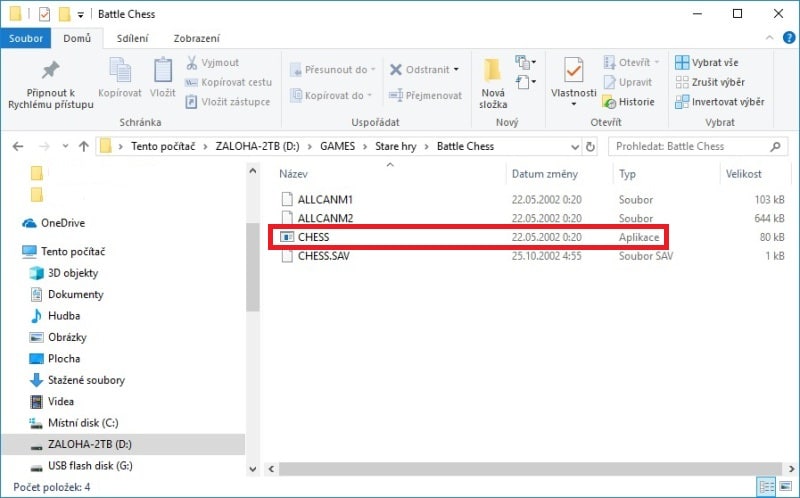Click Historie history button
The width and height of the screenshot is (800, 498).
tap(629, 102)
